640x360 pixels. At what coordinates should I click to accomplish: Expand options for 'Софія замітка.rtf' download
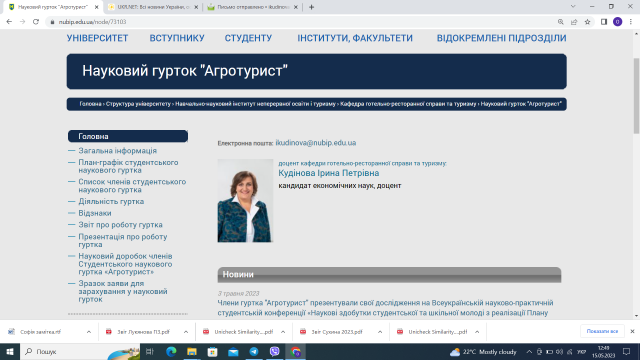[89, 332]
